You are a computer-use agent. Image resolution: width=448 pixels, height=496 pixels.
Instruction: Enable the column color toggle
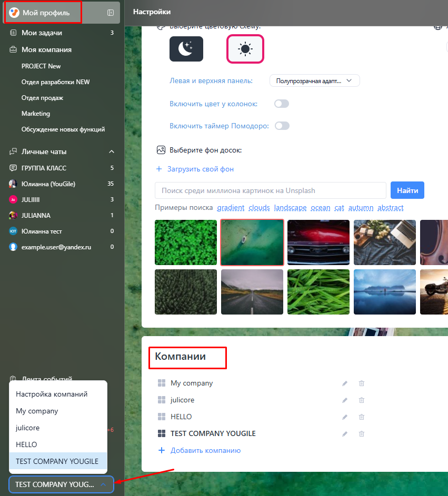point(282,104)
